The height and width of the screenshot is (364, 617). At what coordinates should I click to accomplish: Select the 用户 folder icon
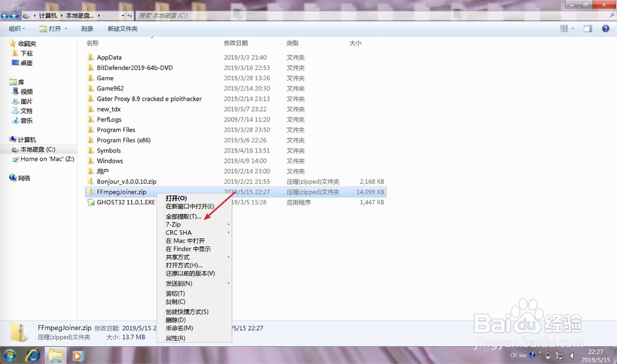pyautogui.click(x=91, y=171)
